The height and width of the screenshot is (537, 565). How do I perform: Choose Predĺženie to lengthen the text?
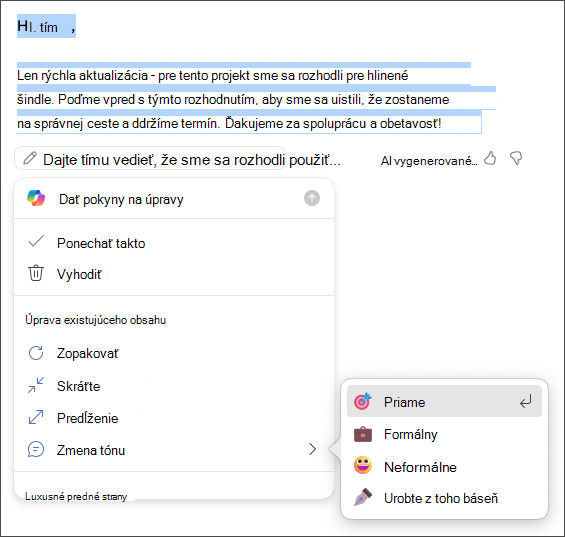(x=174, y=418)
